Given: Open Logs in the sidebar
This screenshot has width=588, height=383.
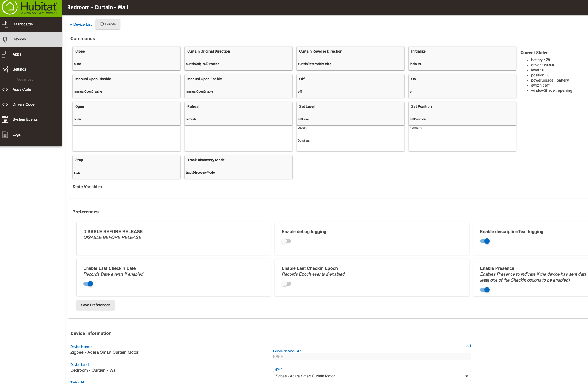Looking at the screenshot, I should pyautogui.click(x=31, y=134).
